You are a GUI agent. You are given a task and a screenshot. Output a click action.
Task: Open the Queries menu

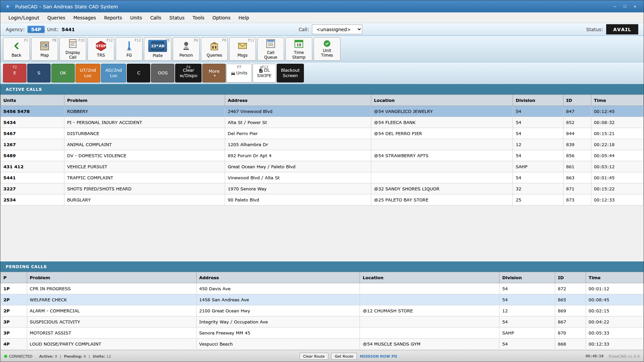point(56,18)
